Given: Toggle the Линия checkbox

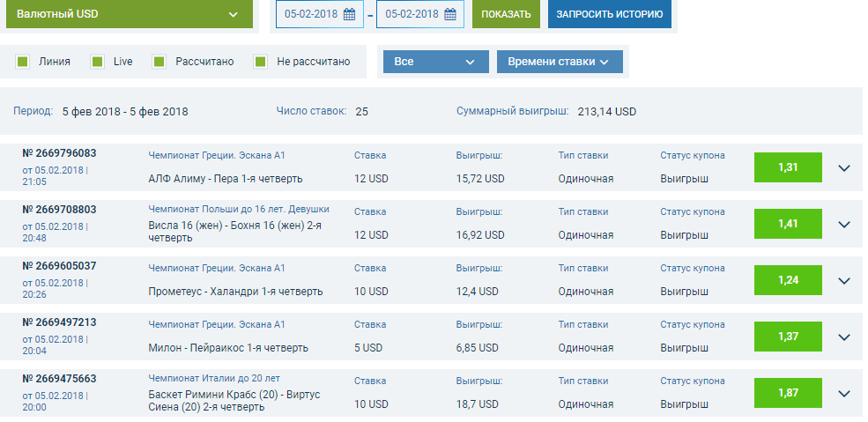Looking at the screenshot, I should click(23, 62).
